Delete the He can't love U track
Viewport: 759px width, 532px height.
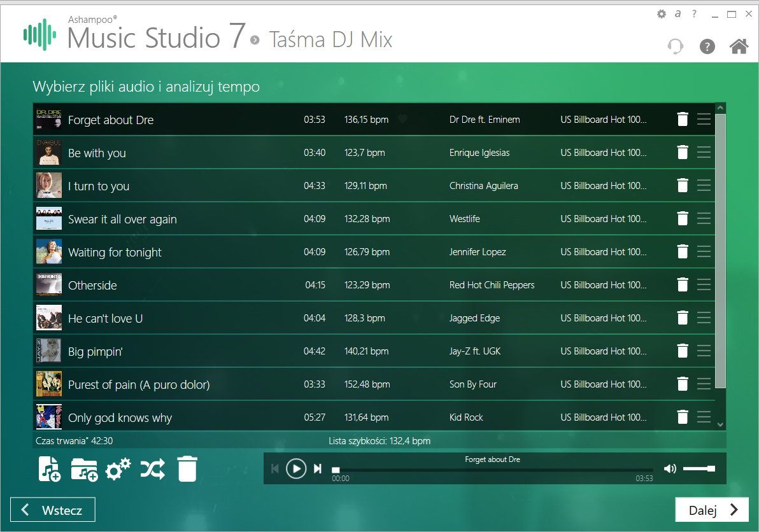[683, 318]
